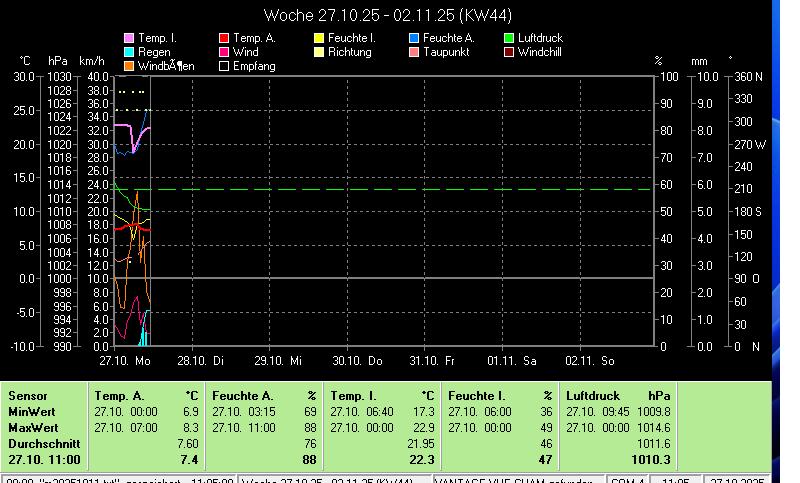Toggle the dark red Windchill legend box
The width and height of the screenshot is (800, 483).
(509, 52)
